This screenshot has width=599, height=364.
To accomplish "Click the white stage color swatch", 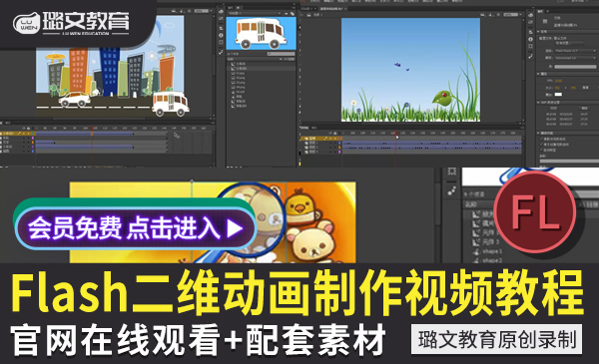I will click(558, 94).
